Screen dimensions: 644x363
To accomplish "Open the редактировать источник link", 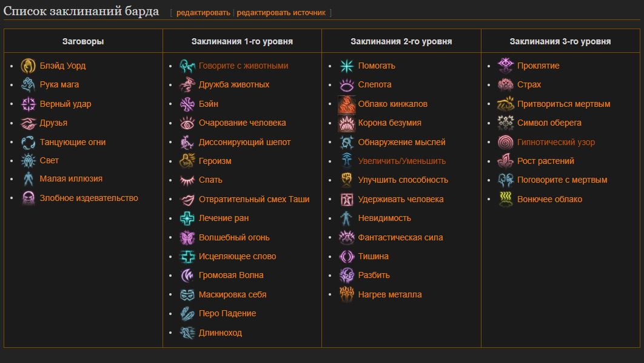I will pyautogui.click(x=281, y=13).
